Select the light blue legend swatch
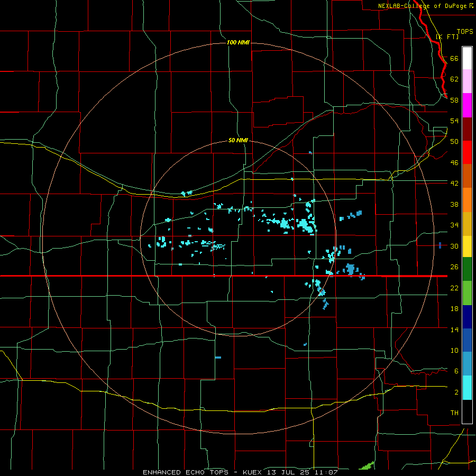The image size is (476, 476). pos(467,364)
